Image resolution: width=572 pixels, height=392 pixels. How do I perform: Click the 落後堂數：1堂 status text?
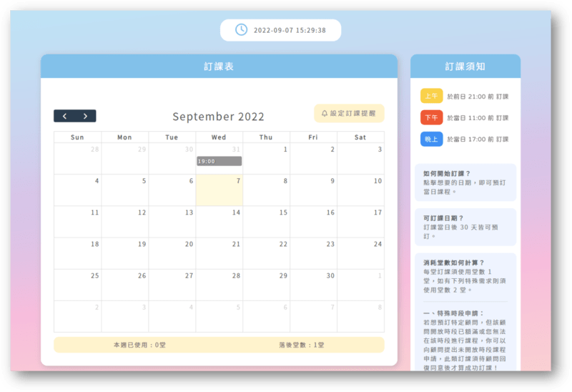[x=301, y=345]
